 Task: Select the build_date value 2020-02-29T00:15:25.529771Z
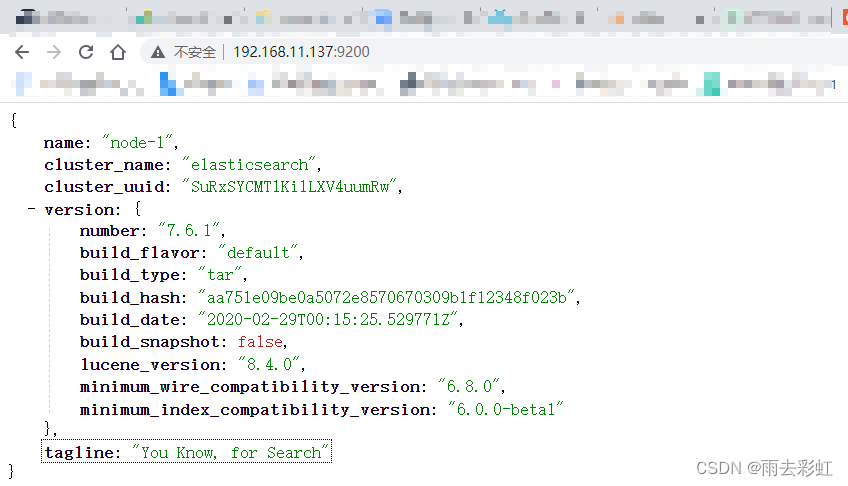(x=328, y=319)
